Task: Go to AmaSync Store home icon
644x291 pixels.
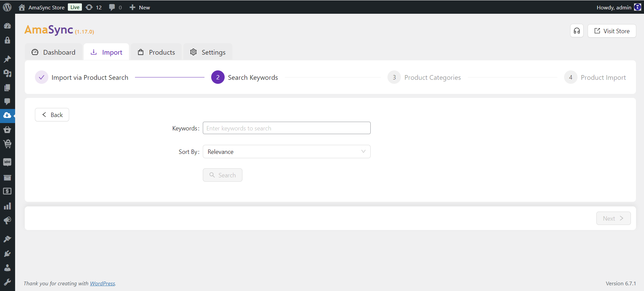Action: (x=22, y=7)
